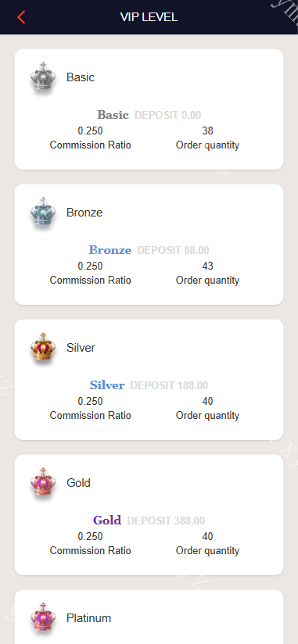Click the Gold level pink crown icon

coord(43,482)
